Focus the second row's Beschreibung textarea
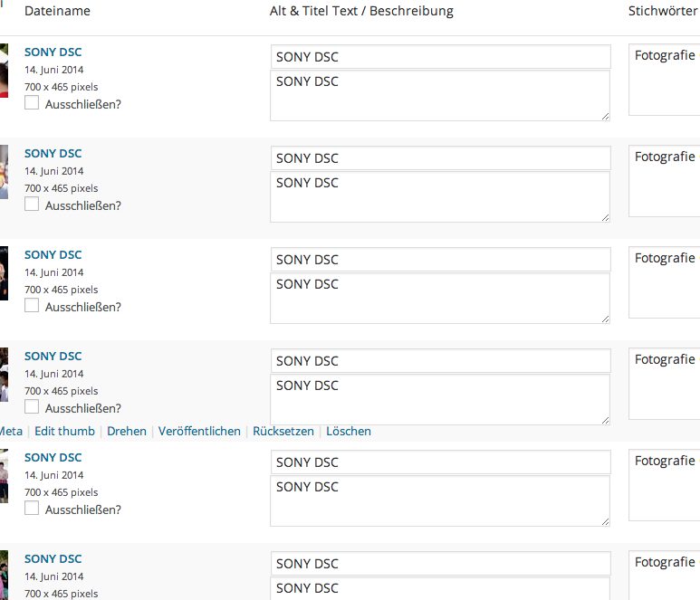 click(440, 196)
